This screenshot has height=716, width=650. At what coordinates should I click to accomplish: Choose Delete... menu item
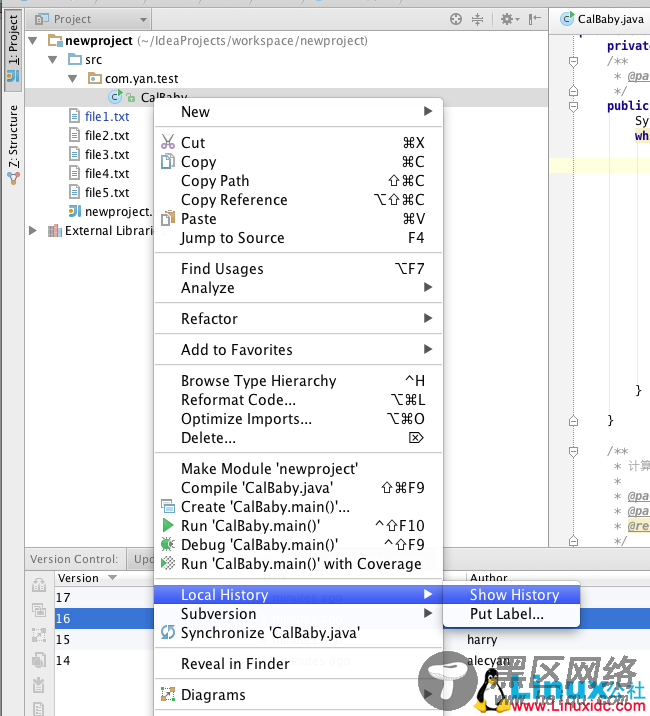click(x=298, y=437)
